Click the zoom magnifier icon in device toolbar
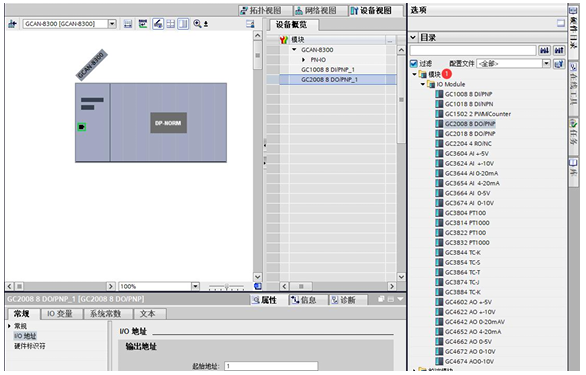 pyautogui.click(x=197, y=24)
